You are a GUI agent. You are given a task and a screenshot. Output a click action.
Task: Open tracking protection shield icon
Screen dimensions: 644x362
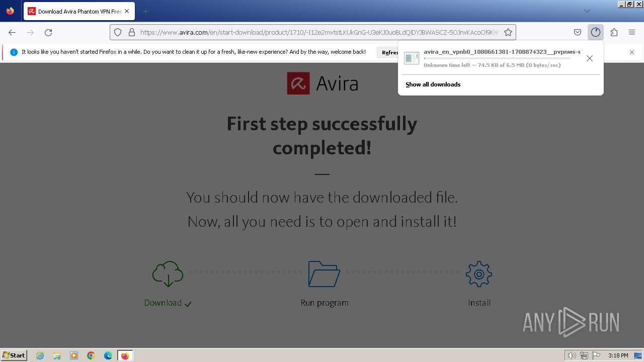[x=118, y=32]
